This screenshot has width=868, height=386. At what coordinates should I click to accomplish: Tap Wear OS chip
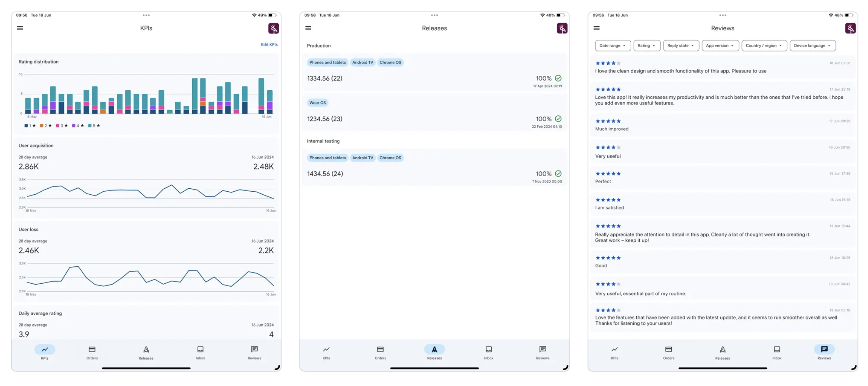318,103
